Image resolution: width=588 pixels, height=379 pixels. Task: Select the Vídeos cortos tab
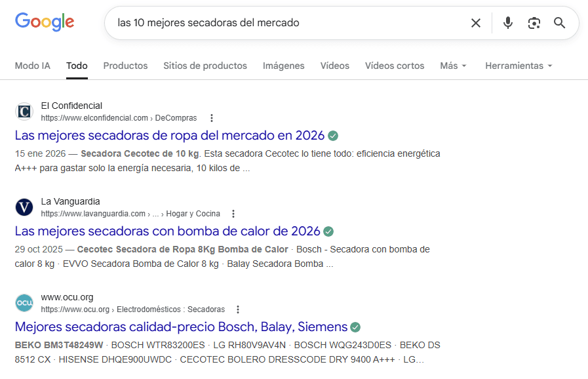coord(394,66)
